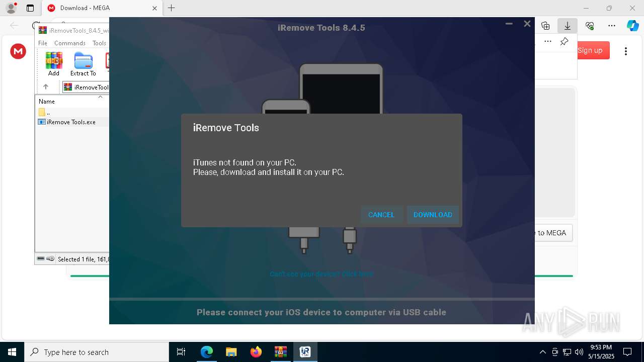This screenshot has height=362, width=644.
Task: Close the Download - MEGA tab
Action: 155,8
